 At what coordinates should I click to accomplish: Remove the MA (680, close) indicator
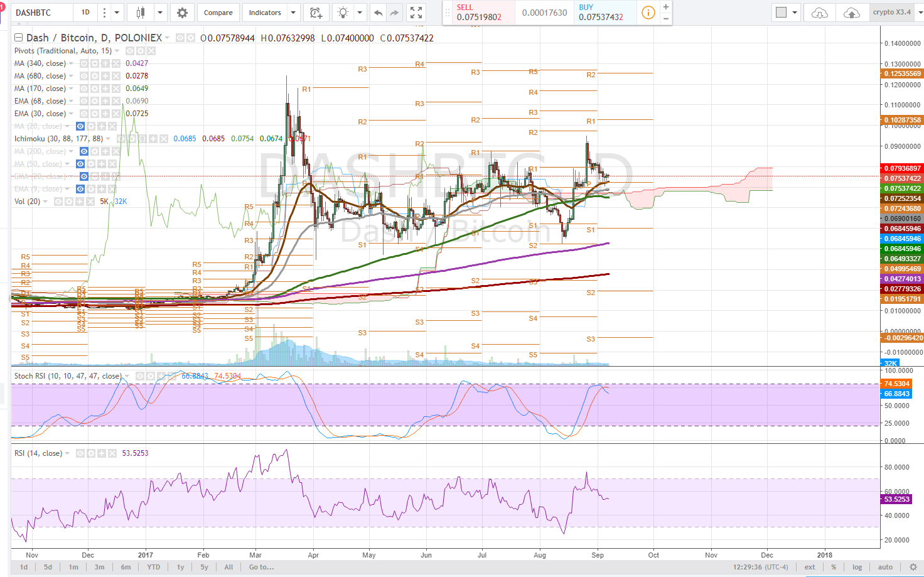coord(116,76)
